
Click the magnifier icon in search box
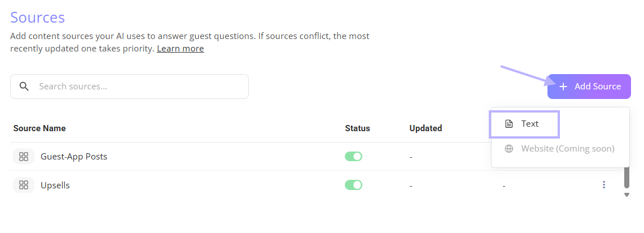tap(24, 87)
